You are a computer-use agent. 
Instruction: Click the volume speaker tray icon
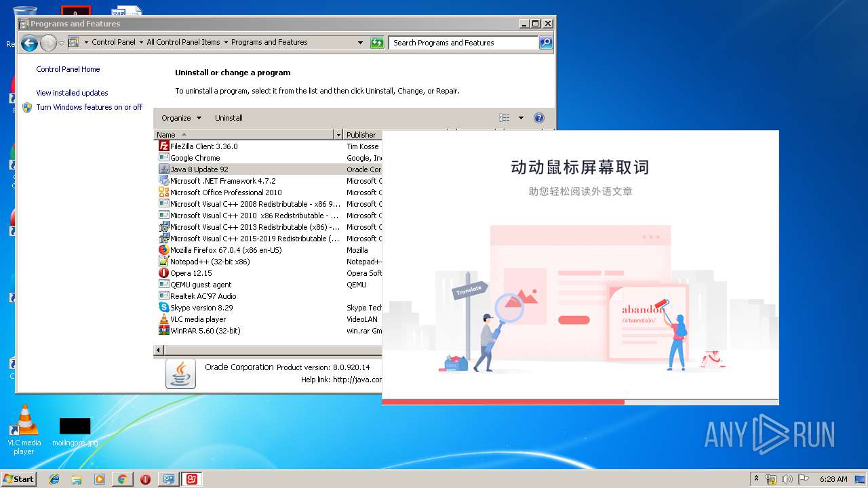pyautogui.click(x=787, y=479)
